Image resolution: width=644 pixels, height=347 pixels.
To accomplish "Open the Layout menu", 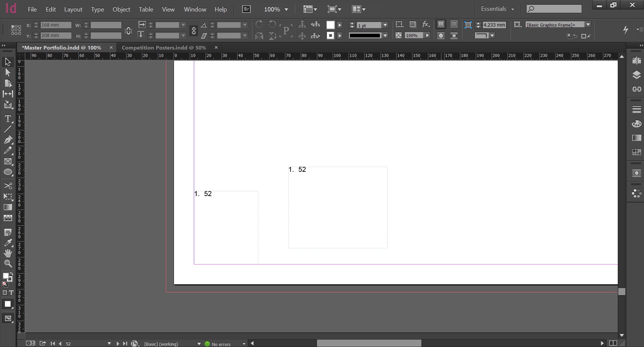I will pos(73,9).
